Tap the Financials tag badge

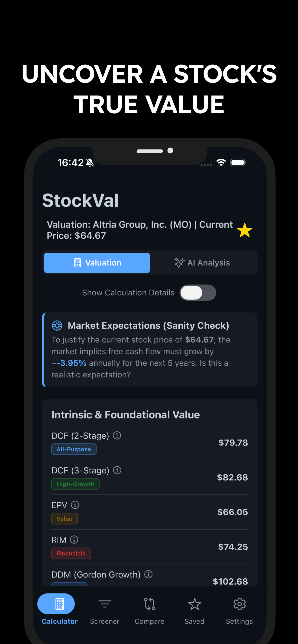point(71,554)
